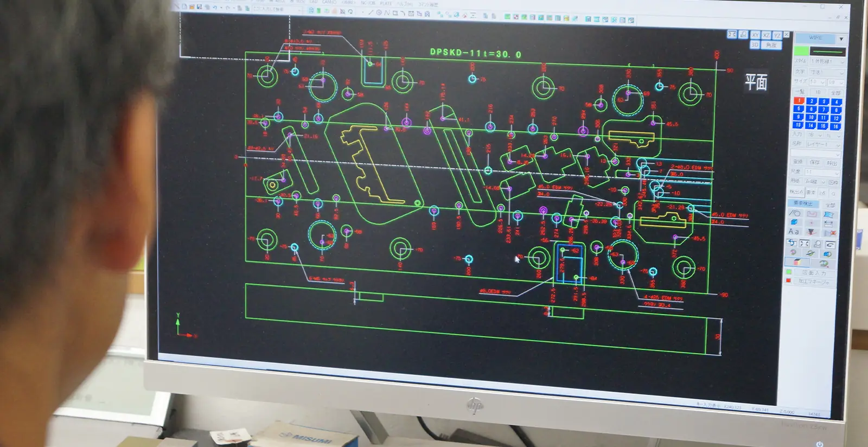Image resolution: width=868 pixels, height=447 pixels.
Task: Click the Undo arrow in top toolbar
Action: (215, 7)
